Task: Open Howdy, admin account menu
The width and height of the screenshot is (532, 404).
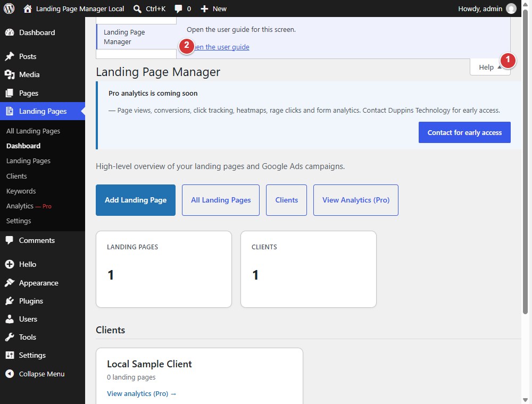Action: pyautogui.click(x=487, y=9)
